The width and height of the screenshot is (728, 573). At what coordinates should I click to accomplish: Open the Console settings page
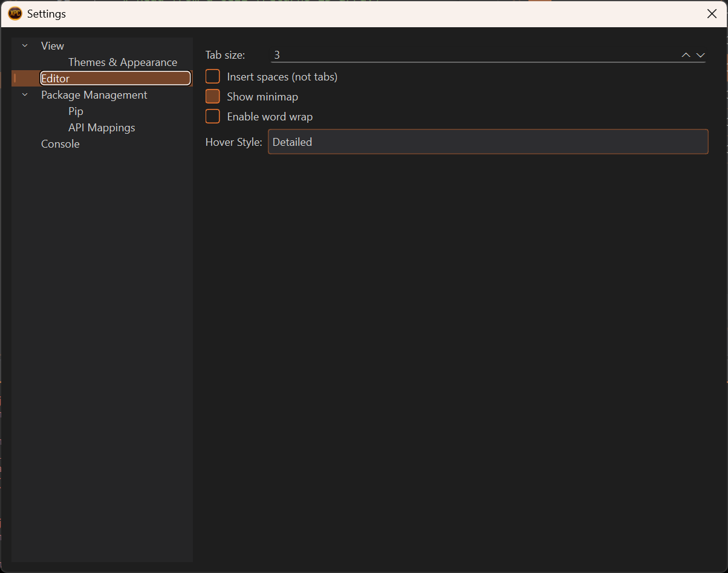(x=60, y=144)
